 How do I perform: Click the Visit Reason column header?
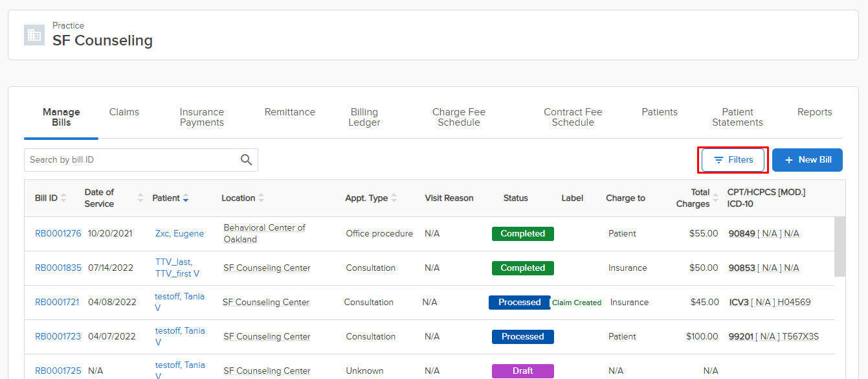point(449,198)
